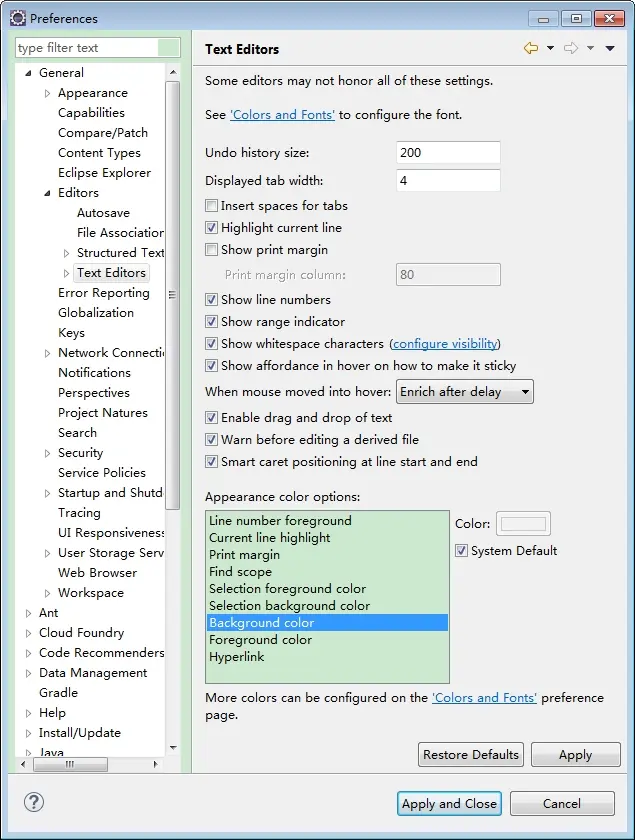Expand the Text Editors tree node
The height and width of the screenshot is (840, 635).
pyautogui.click(x=66, y=273)
